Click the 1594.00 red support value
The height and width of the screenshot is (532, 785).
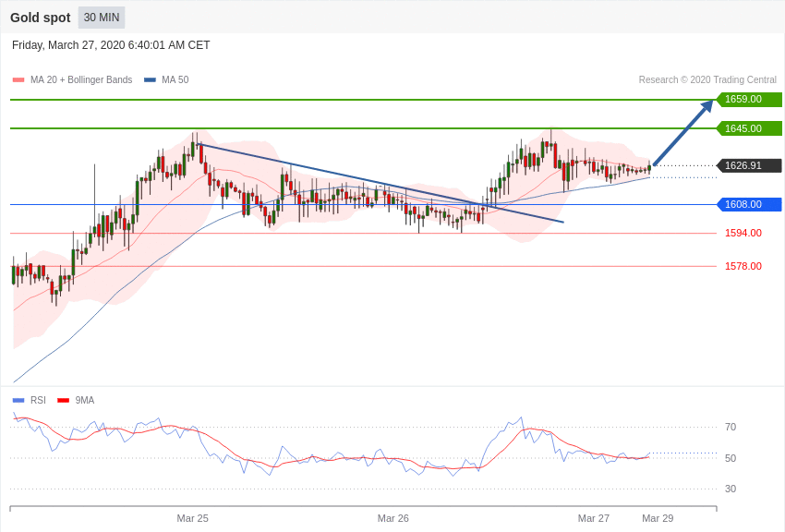pos(743,233)
